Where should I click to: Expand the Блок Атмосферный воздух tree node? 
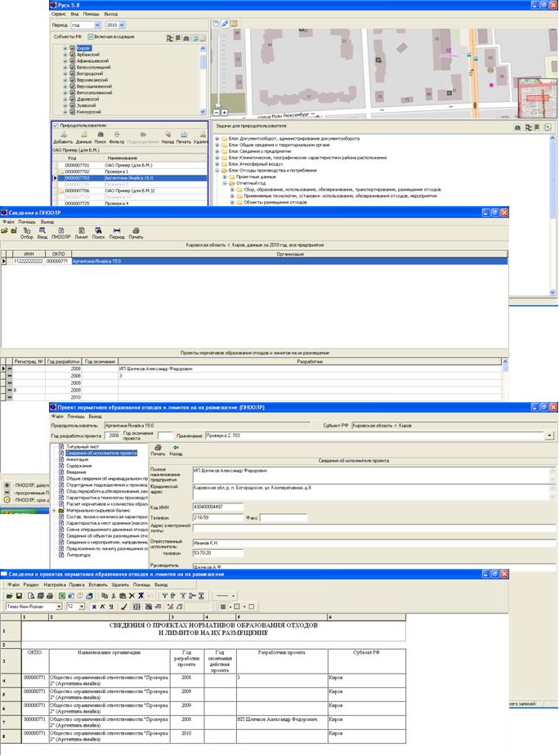[x=217, y=162]
